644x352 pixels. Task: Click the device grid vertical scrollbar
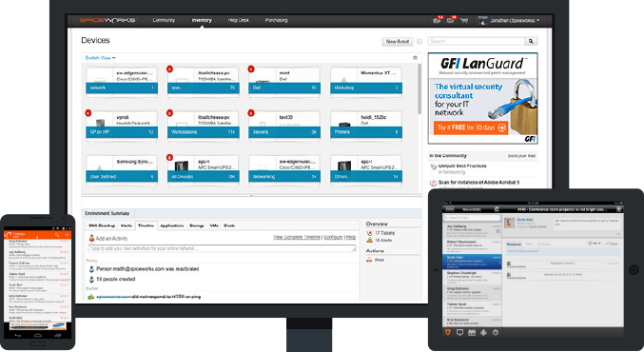(x=420, y=88)
